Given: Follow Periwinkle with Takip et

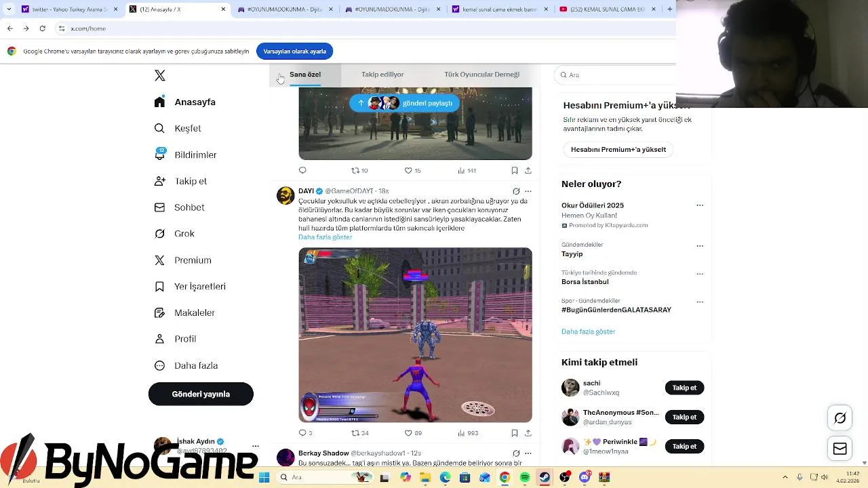Looking at the screenshot, I should coord(684,446).
